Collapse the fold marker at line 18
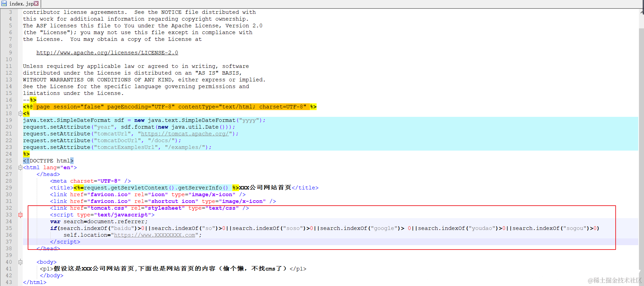This screenshot has height=286, width=644. click(20, 113)
